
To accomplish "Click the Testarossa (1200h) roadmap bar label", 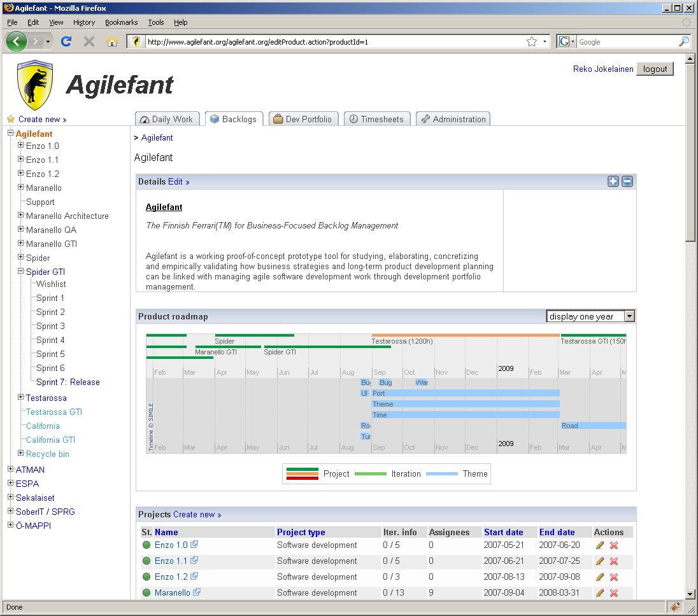I will [402, 341].
